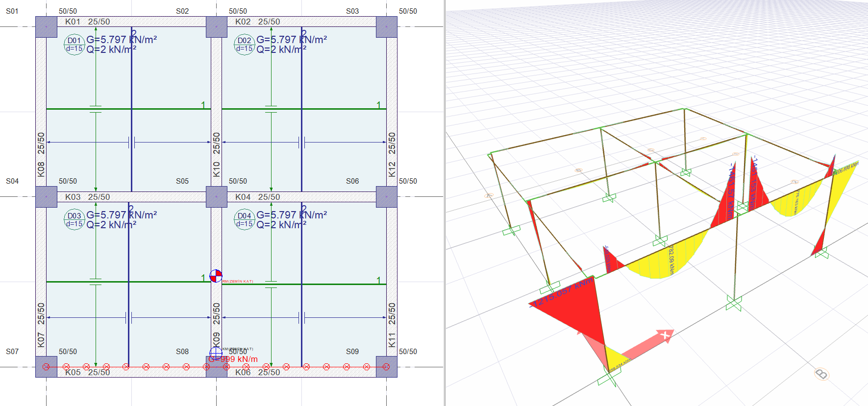The height and width of the screenshot is (406, 868).
Task: Select the hatched column square S01
Action: tap(47, 27)
